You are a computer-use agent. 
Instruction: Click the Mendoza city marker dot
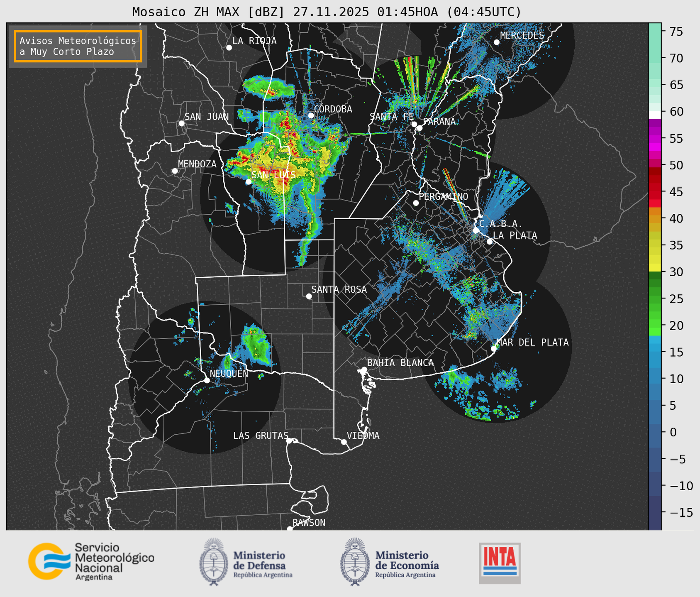175,171
